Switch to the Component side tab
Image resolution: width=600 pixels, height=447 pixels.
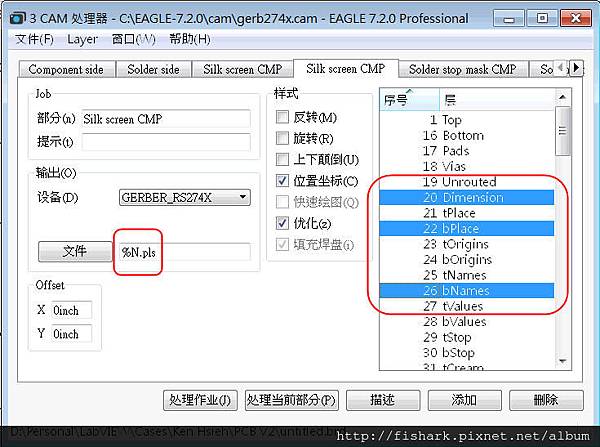[67, 69]
